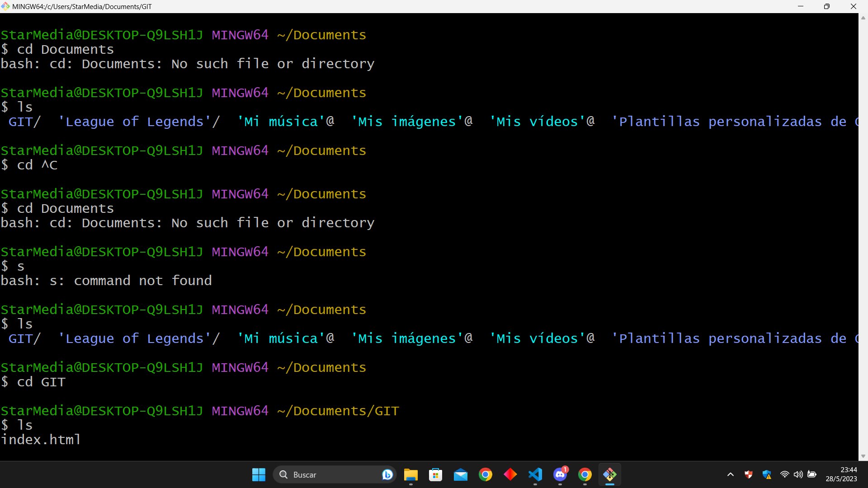The height and width of the screenshot is (488, 868).
Task: Check the battery status tray icon
Action: (812, 474)
